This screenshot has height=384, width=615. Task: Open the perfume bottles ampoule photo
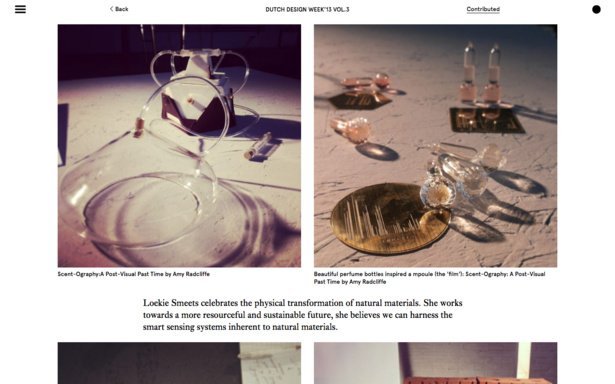point(435,146)
